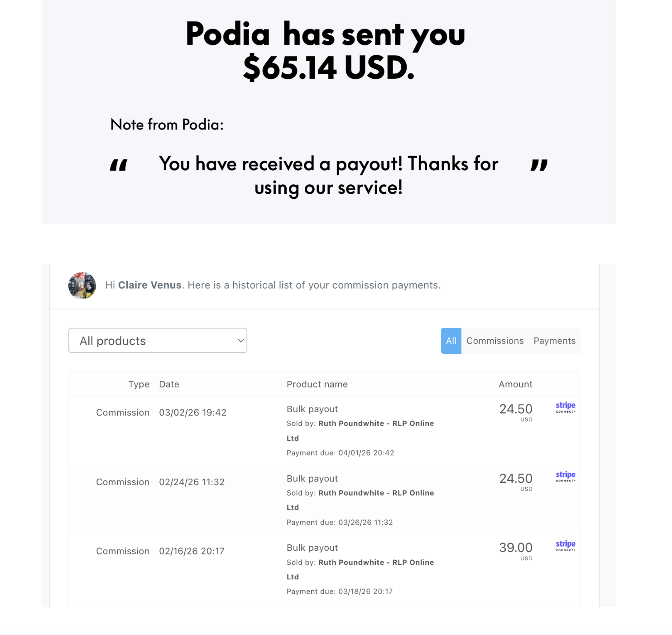Image resolution: width=672 pixels, height=635 pixels.
Task: Click Stripe Connect icon for 03/02/26 commission
Action: [x=566, y=407]
